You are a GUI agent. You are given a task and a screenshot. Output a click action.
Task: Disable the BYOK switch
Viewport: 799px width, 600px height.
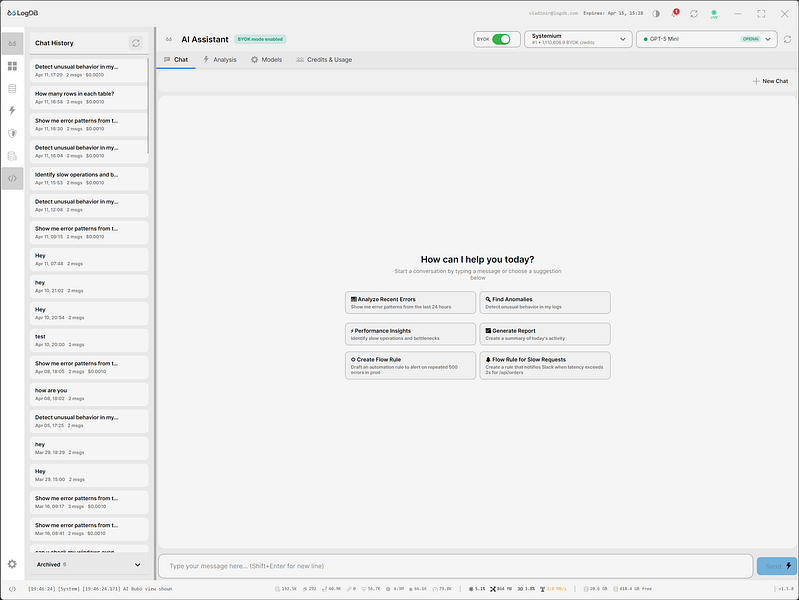[x=501, y=39]
